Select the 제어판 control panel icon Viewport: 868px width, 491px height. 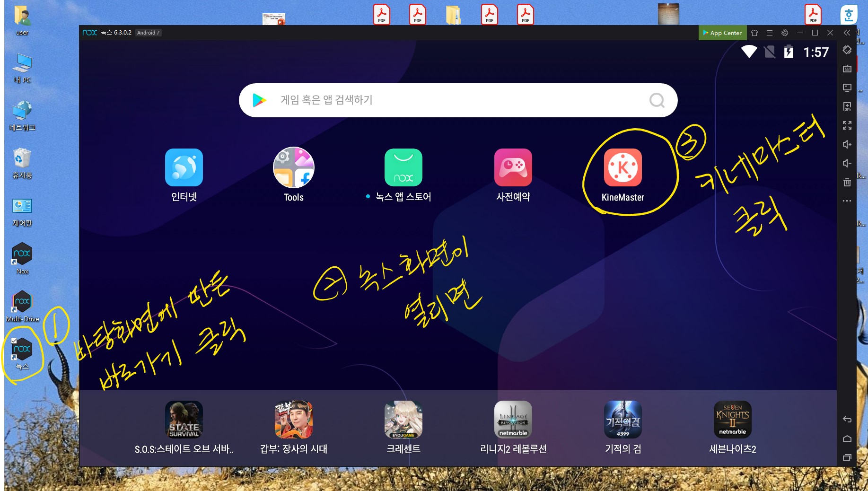[x=22, y=212]
